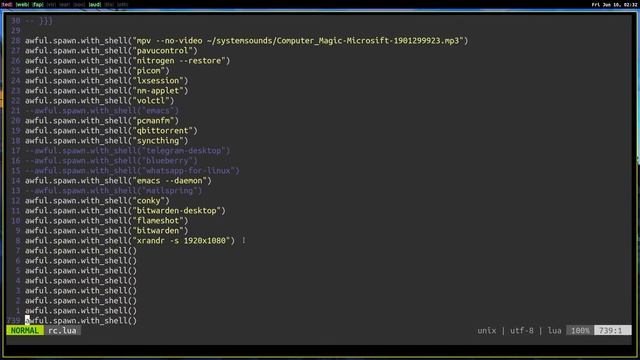
Task: Click the unix file format statusline entry
Action: [x=487, y=331]
